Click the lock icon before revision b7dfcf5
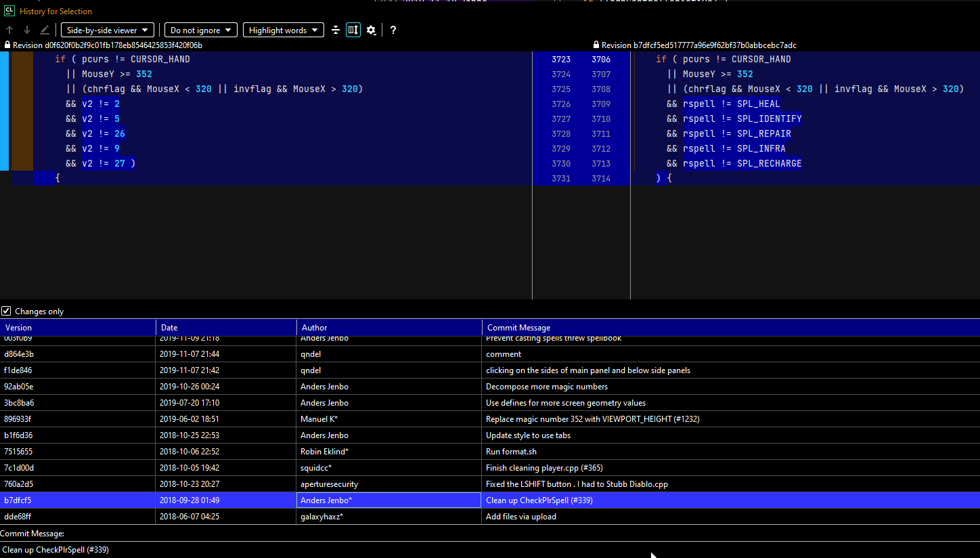 [x=595, y=45]
